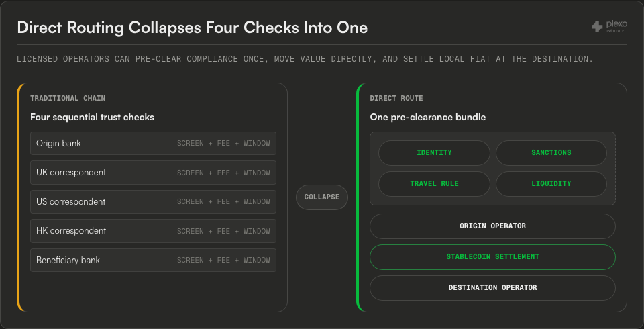Select the LIQUIDITY check pill
644x329 pixels.
pos(551,184)
